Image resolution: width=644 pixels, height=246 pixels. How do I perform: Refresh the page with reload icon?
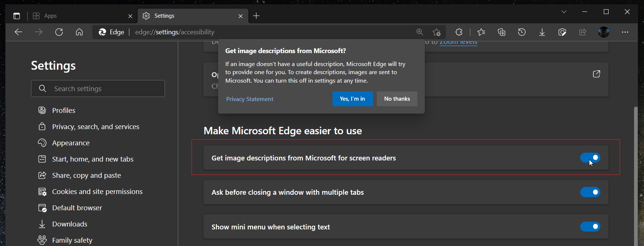[x=59, y=32]
